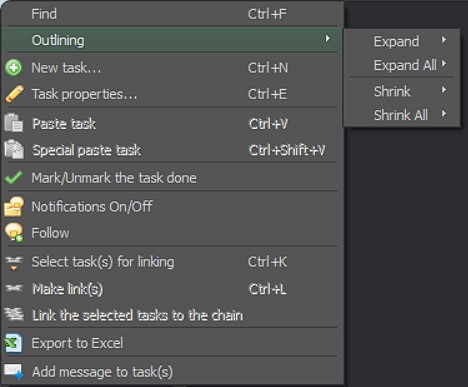Open the Shrink All submenu arrow

tap(444, 114)
